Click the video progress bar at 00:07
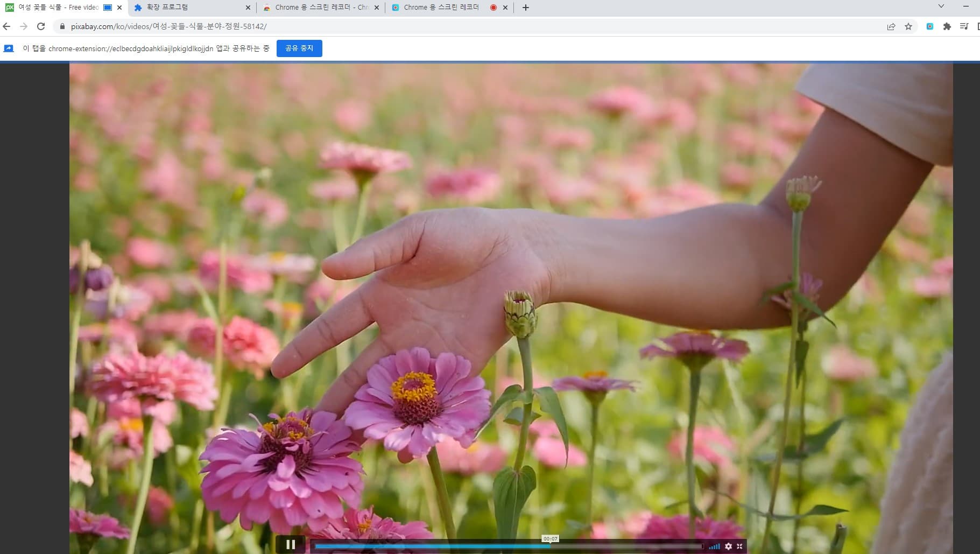980x554 pixels. point(549,545)
